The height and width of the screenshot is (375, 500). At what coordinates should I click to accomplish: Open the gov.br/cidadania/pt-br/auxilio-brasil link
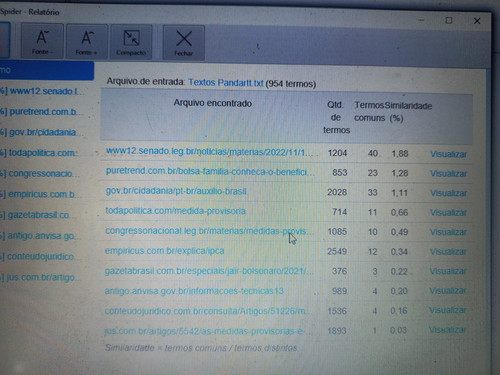coord(176,191)
